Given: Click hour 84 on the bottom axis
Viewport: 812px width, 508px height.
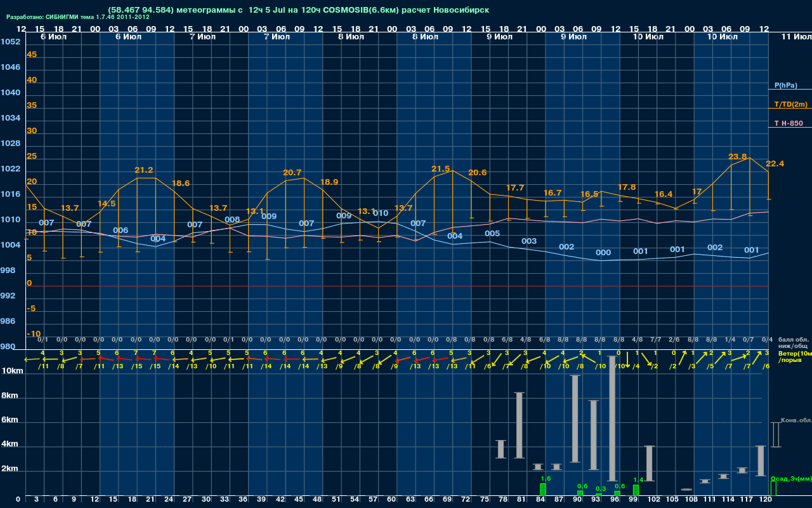Looking at the screenshot, I should click(x=540, y=500).
